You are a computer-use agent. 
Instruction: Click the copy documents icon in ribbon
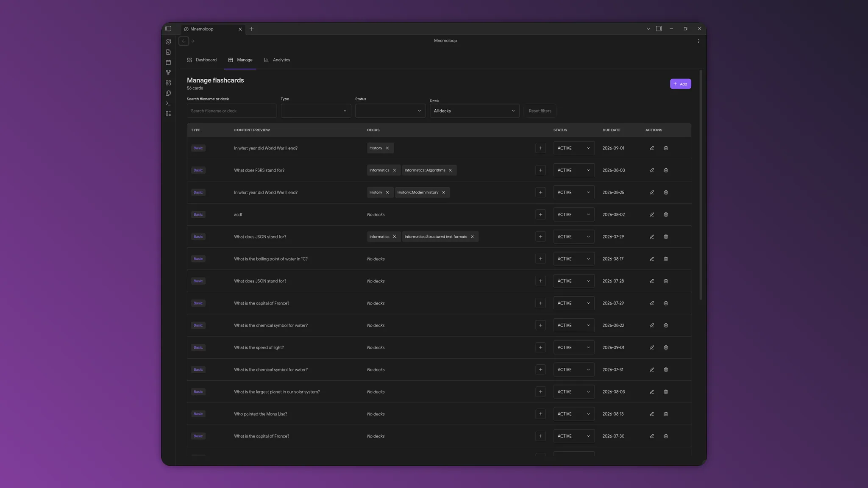(x=168, y=93)
